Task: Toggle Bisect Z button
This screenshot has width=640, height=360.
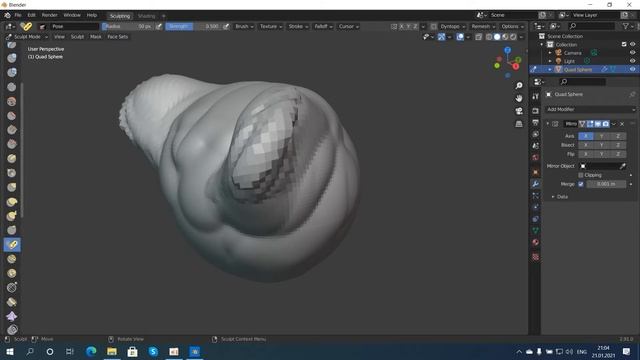Action: point(618,145)
